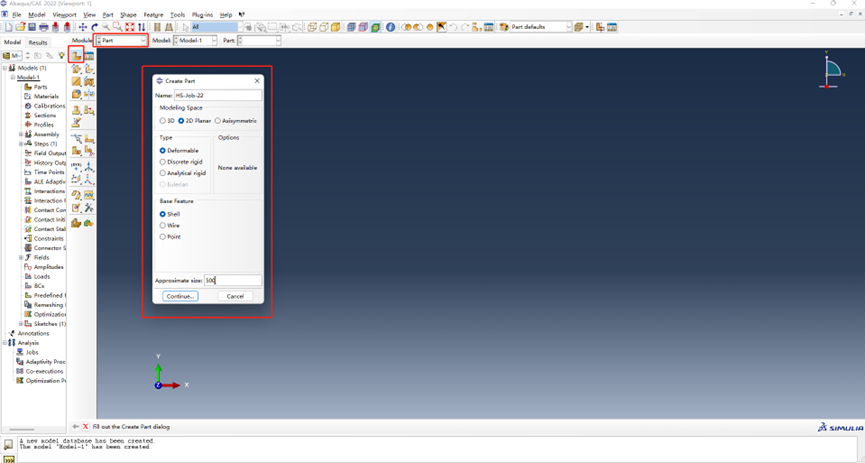Open the Viewport menu
Screen dimensions: 865x463
click(65, 15)
